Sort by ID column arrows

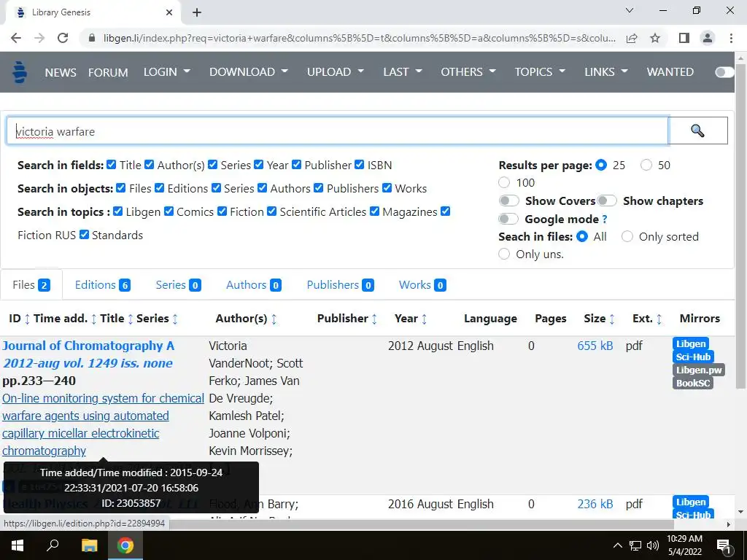pyautogui.click(x=27, y=319)
